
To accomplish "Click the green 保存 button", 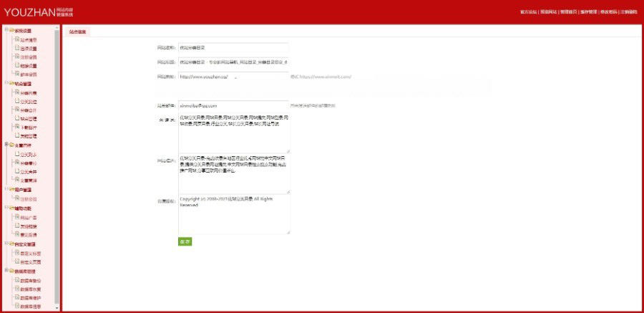I will click(185, 242).
